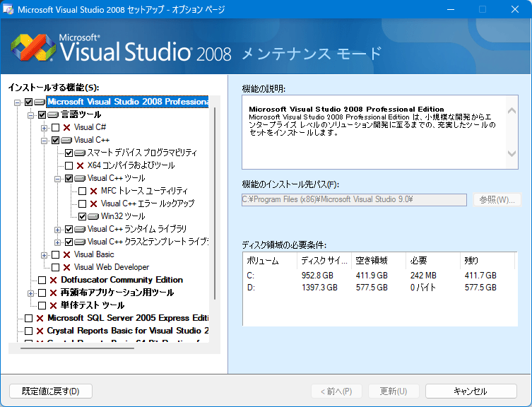Enable the Visual Basic checkbox
This screenshot has width=532, height=407.
55,255
